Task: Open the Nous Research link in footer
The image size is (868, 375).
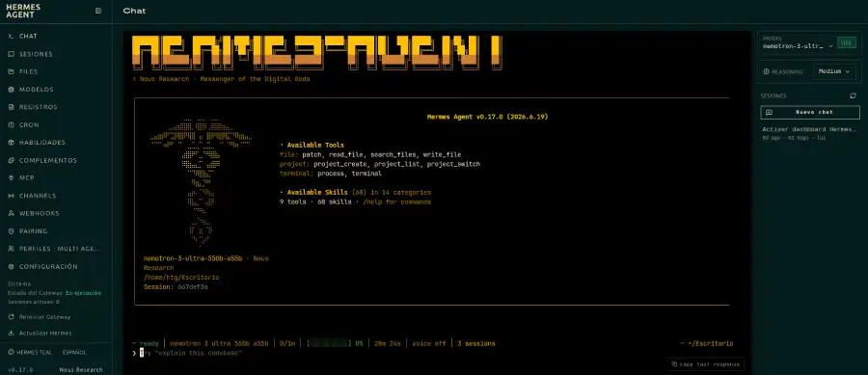Action: pyautogui.click(x=81, y=369)
